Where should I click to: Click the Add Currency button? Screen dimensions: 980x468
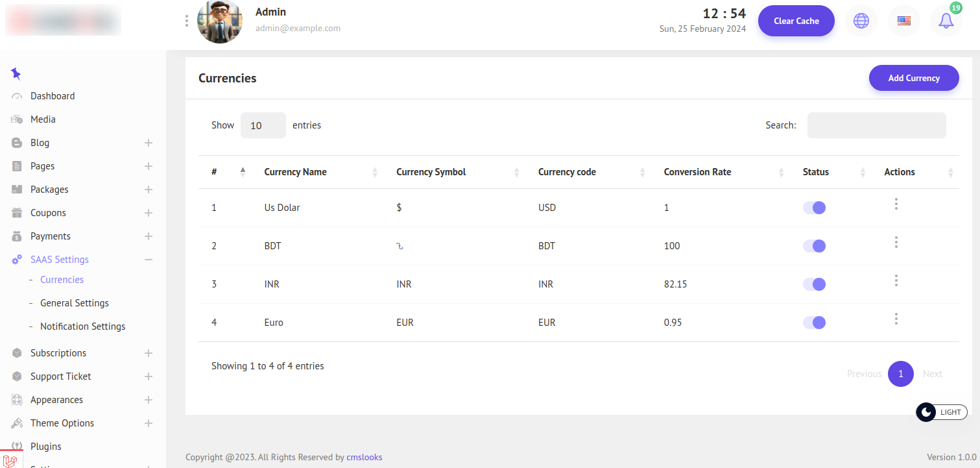tap(913, 78)
